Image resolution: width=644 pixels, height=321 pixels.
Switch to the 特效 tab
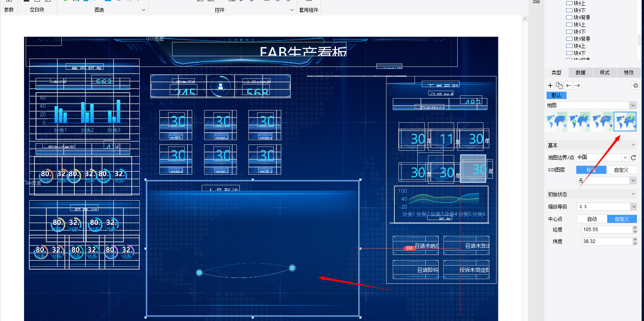coord(629,72)
